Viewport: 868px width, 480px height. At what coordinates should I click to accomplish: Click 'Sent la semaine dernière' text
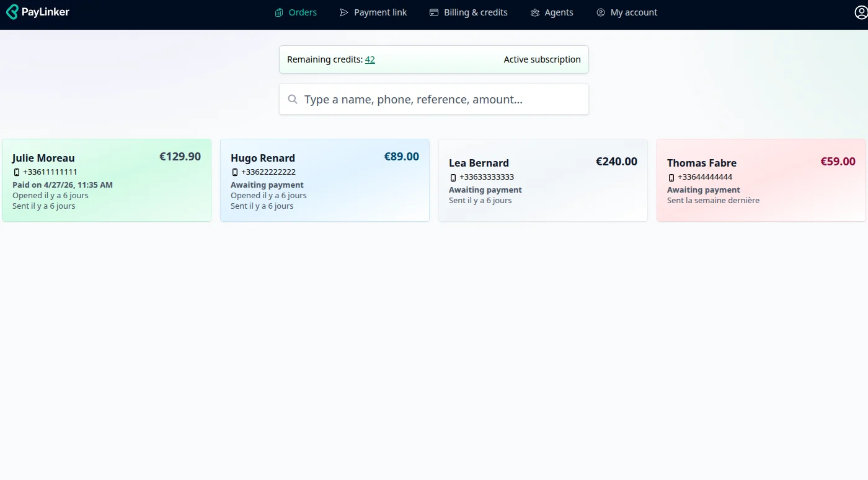click(713, 201)
